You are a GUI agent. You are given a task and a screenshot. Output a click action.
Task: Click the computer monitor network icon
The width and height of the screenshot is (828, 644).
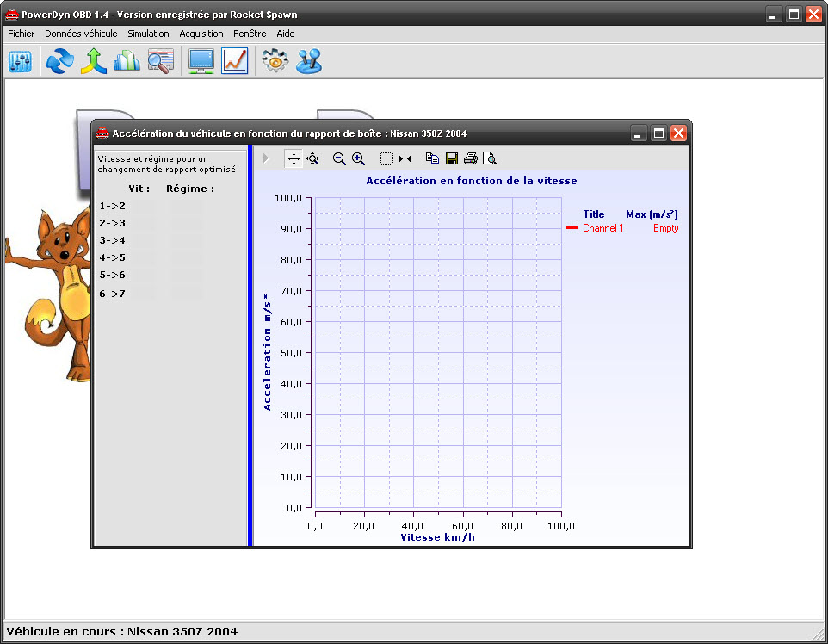tap(201, 61)
